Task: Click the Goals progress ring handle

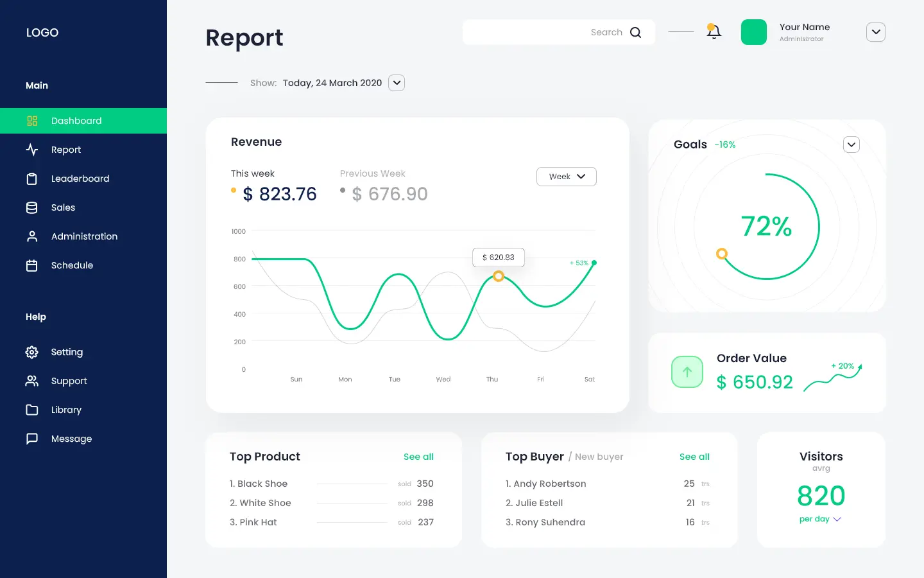Action: point(722,254)
